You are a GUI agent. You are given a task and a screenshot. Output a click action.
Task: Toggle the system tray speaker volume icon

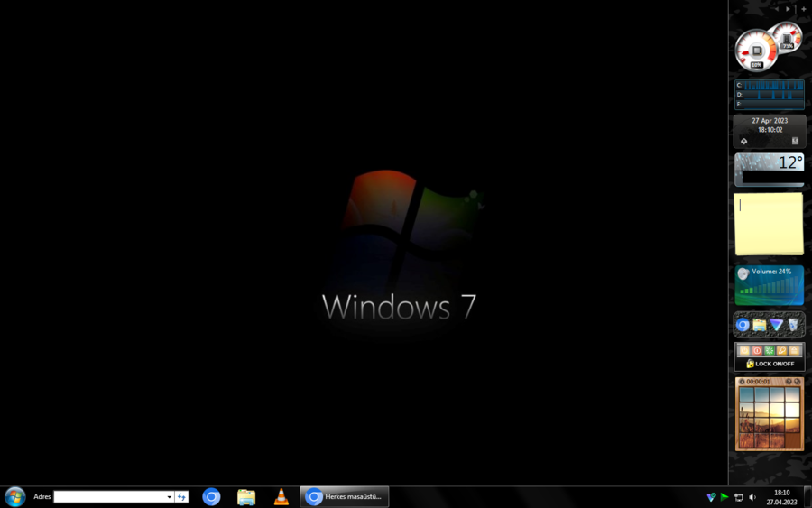752,497
